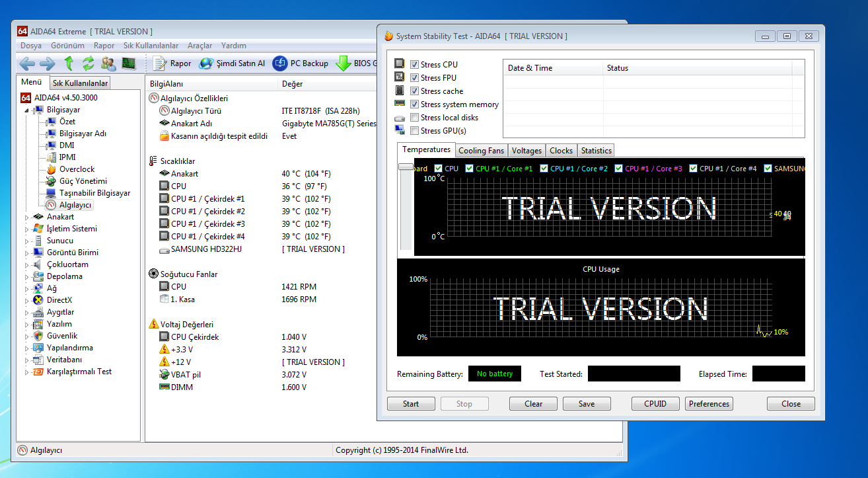Switch to Cooling Fans tab
The width and height of the screenshot is (868, 478).
[x=482, y=151]
